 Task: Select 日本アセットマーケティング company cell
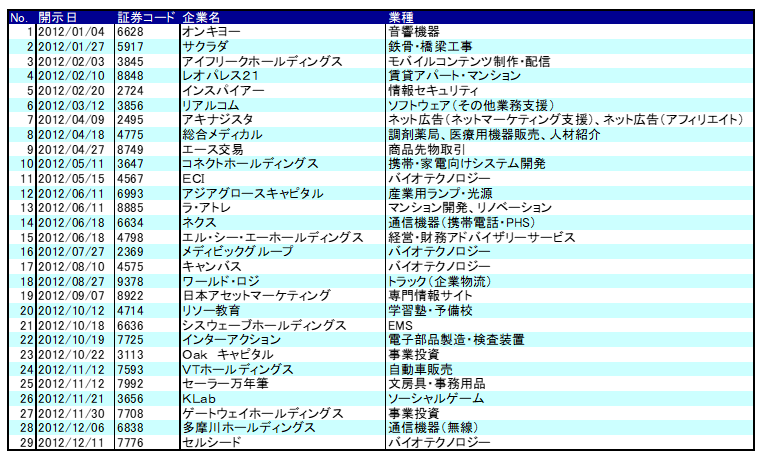pyautogui.click(x=256, y=295)
